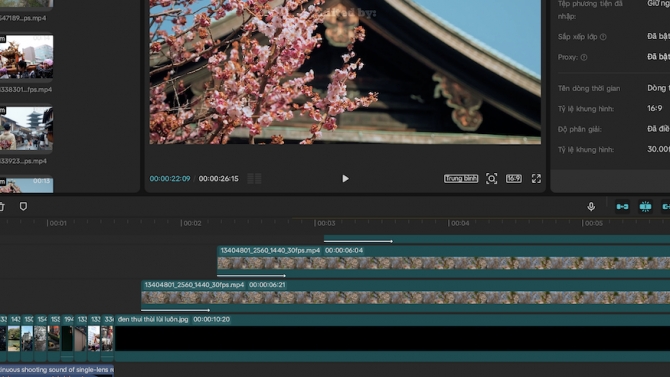Jump to 00:01 on the timeline ruler

point(57,223)
